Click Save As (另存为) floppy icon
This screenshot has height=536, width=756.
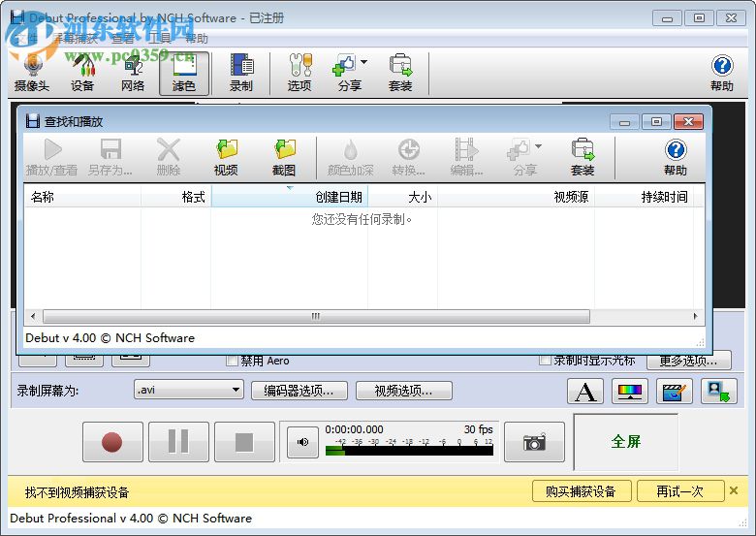point(110,157)
